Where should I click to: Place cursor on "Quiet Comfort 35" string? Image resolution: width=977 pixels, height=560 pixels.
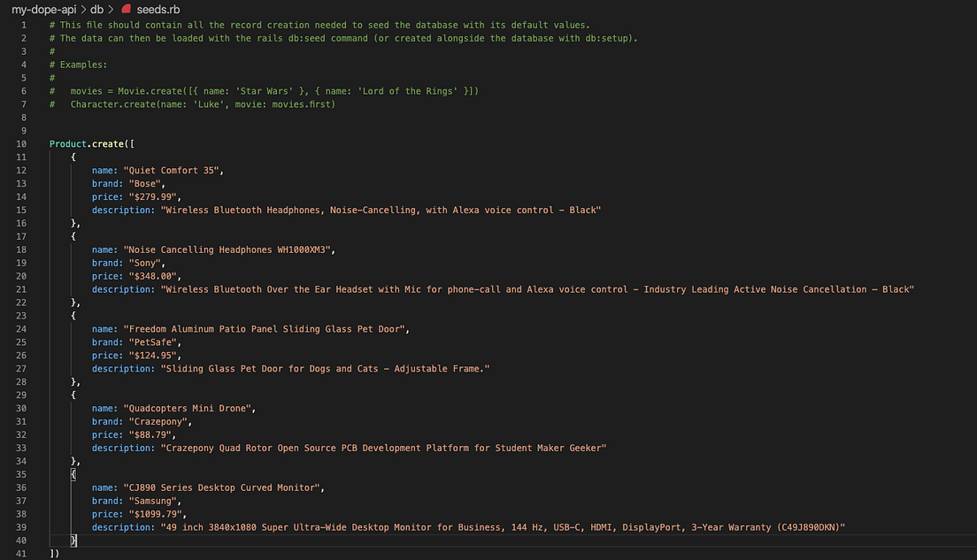[172, 170]
